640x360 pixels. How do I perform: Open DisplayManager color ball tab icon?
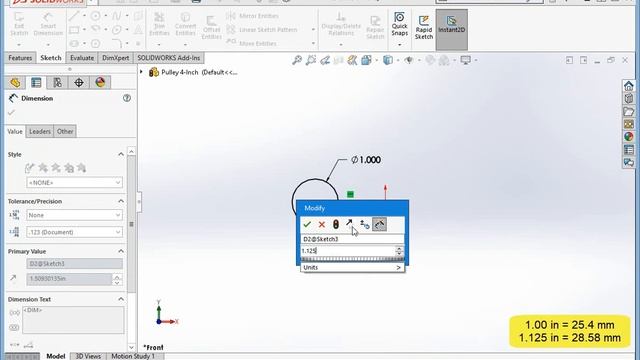[x=100, y=82]
